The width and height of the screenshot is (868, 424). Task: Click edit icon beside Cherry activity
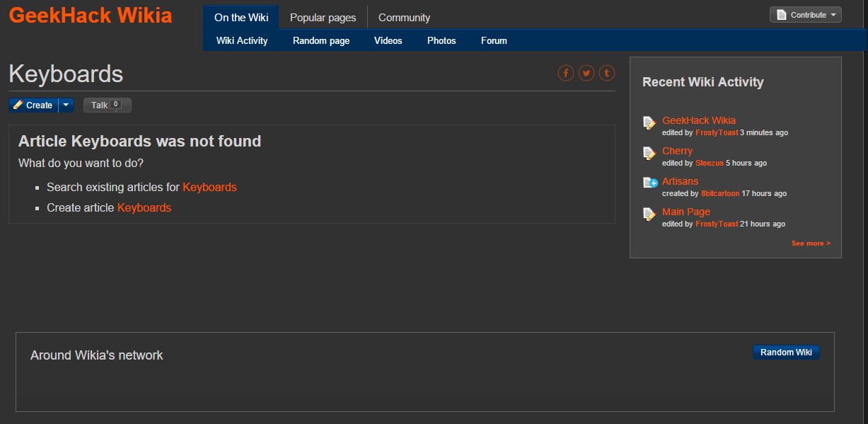[x=649, y=154]
